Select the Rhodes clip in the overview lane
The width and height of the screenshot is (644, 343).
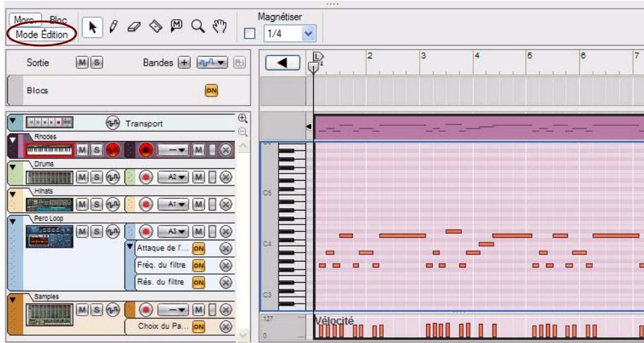click(x=479, y=128)
